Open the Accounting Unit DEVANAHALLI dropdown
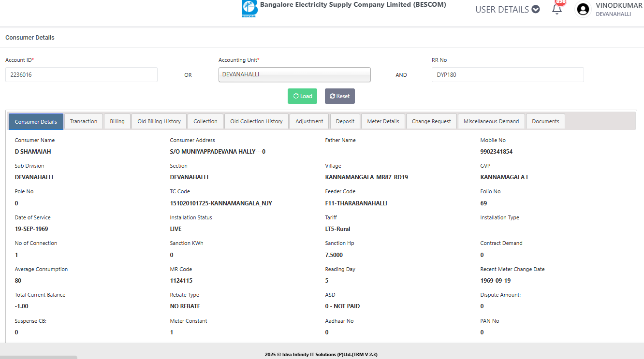 [x=294, y=75]
